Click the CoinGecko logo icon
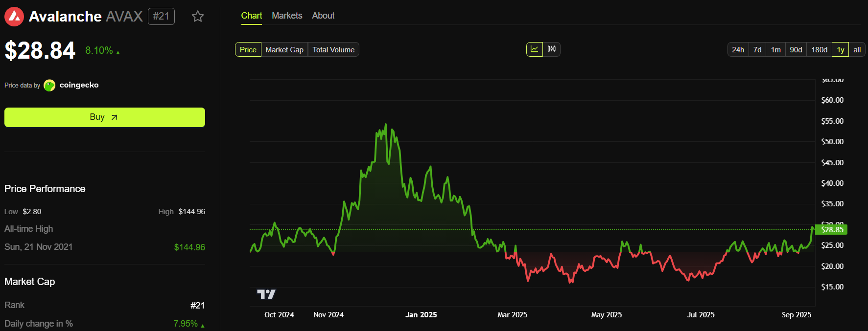Screen dimensions: 868x331 tap(49, 86)
